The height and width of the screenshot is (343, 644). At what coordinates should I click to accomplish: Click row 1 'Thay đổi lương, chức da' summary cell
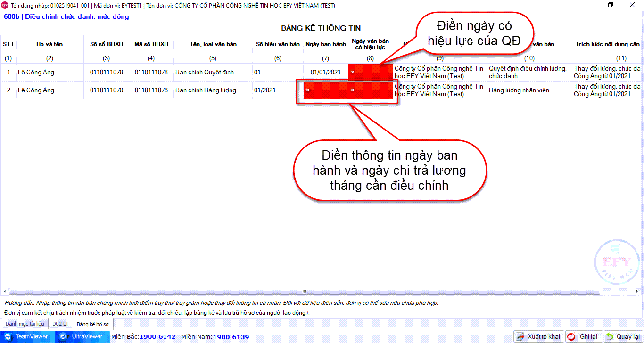click(608, 72)
